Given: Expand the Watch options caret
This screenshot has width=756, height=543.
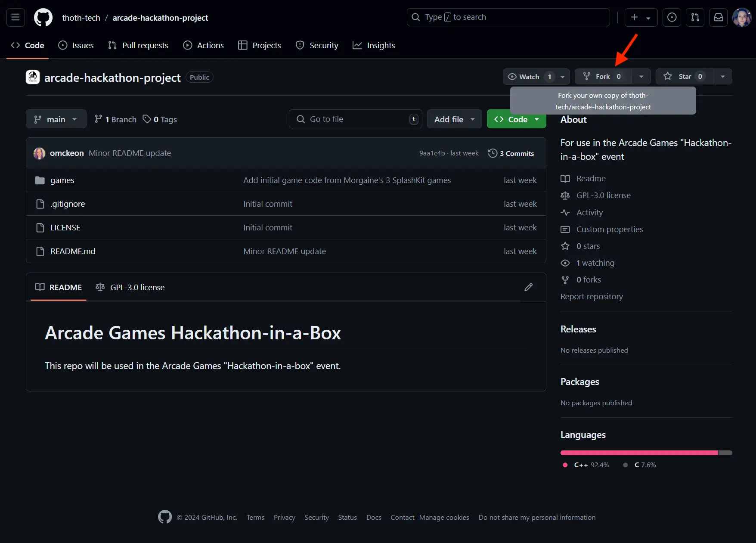Looking at the screenshot, I should [563, 77].
